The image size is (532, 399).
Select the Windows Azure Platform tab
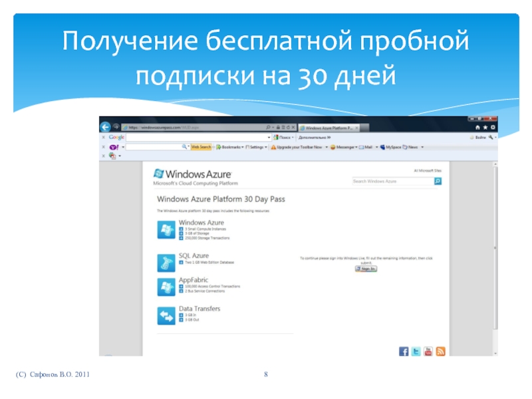click(329, 127)
